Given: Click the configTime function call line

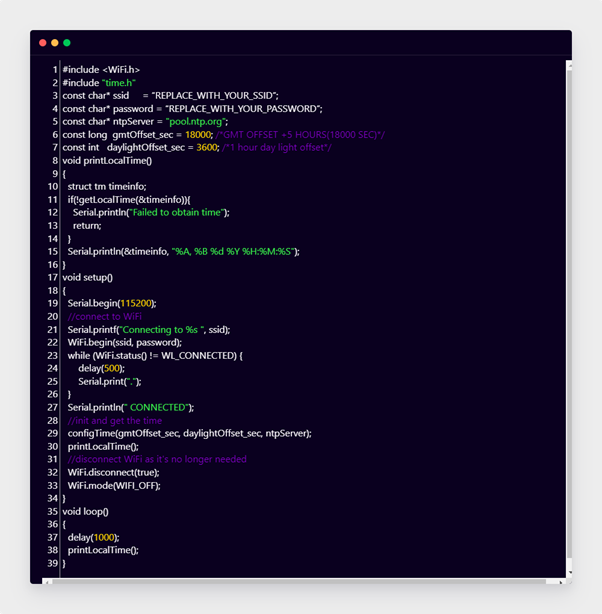Looking at the screenshot, I should tap(189, 433).
